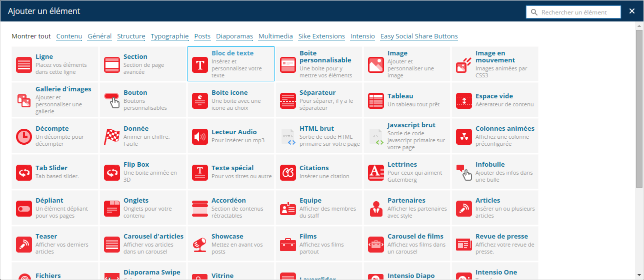Choose the Lecteur Audio speaker icon
The height and width of the screenshot is (280, 644).
click(x=200, y=137)
